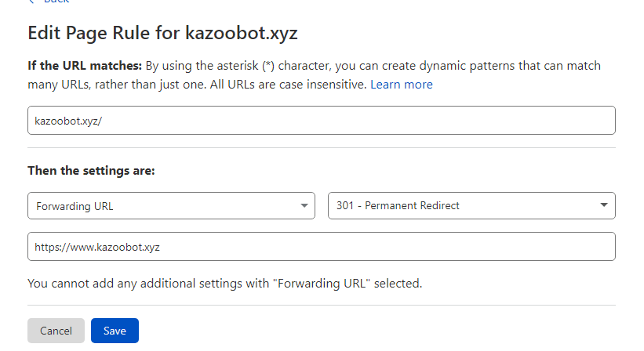Viewport: 644px width, 351px height.
Task: Click the arrow on the redirect status dropdown
Action: [x=603, y=205]
